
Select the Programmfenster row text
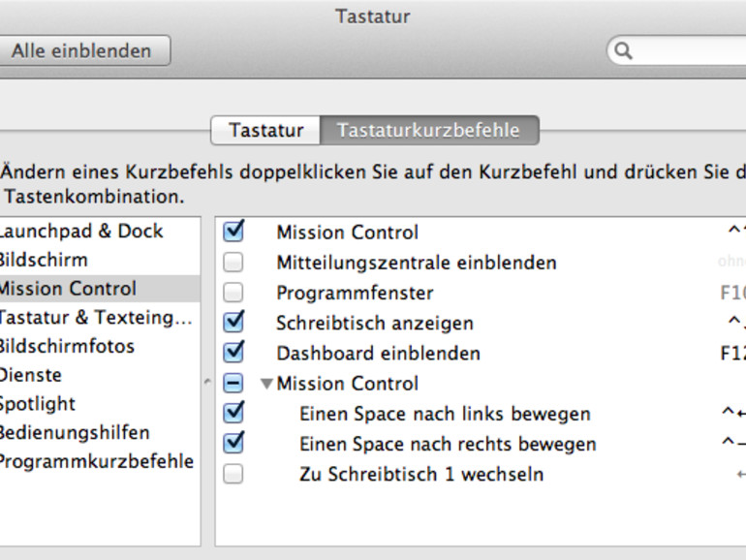355,294
